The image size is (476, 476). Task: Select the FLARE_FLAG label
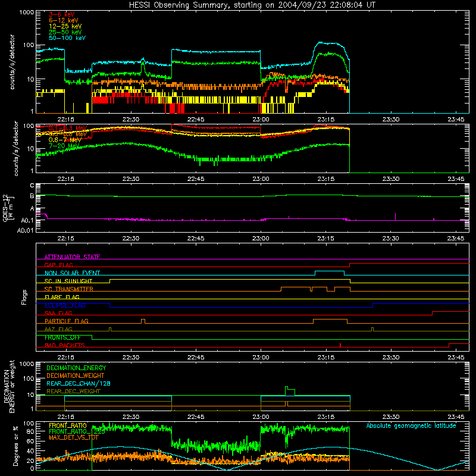pyautogui.click(x=62, y=297)
